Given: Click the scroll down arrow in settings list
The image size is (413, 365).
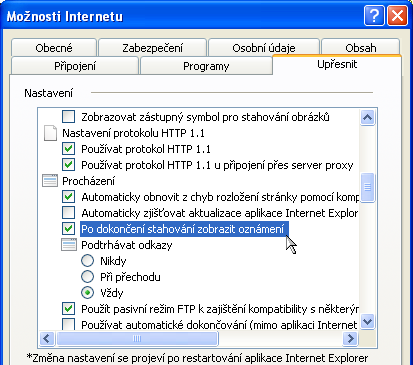Looking at the screenshot, I should point(367,322).
